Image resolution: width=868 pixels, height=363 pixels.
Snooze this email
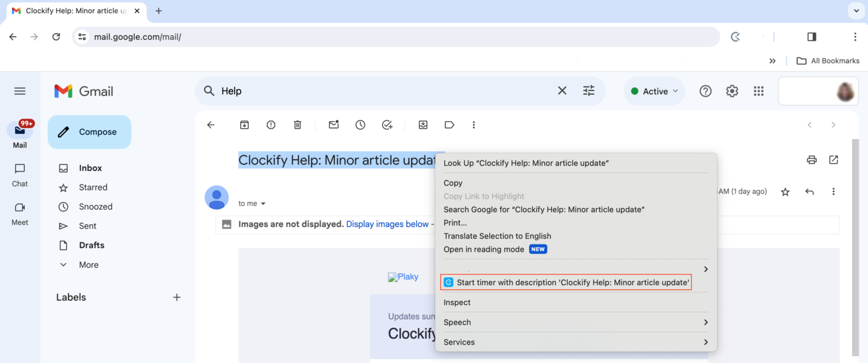point(360,124)
